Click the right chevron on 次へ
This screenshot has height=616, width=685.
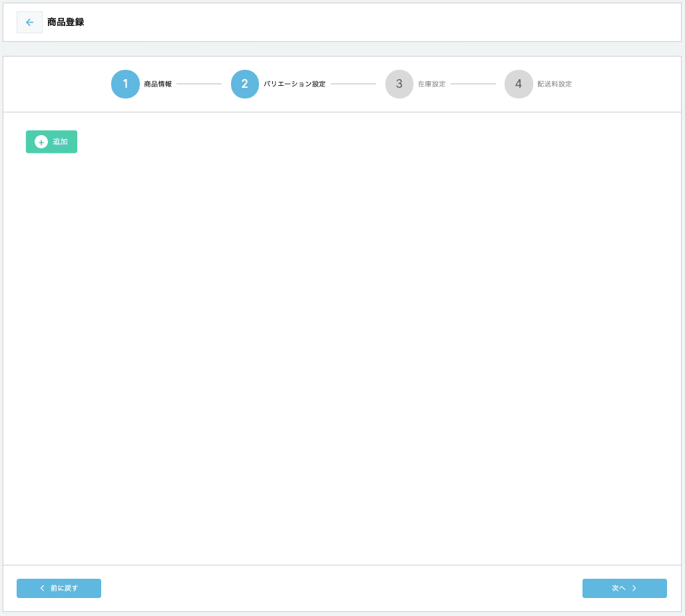(634, 588)
